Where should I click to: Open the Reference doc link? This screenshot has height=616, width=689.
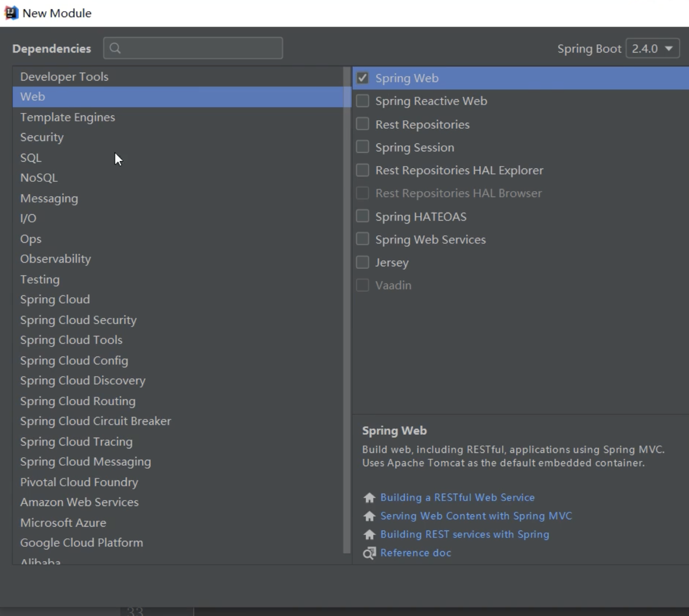tap(416, 553)
